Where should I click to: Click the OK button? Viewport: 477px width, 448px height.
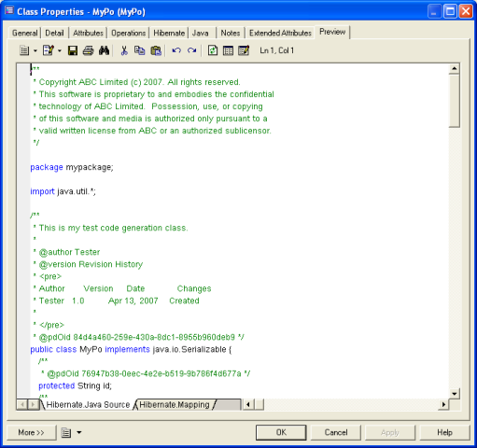[281, 432]
